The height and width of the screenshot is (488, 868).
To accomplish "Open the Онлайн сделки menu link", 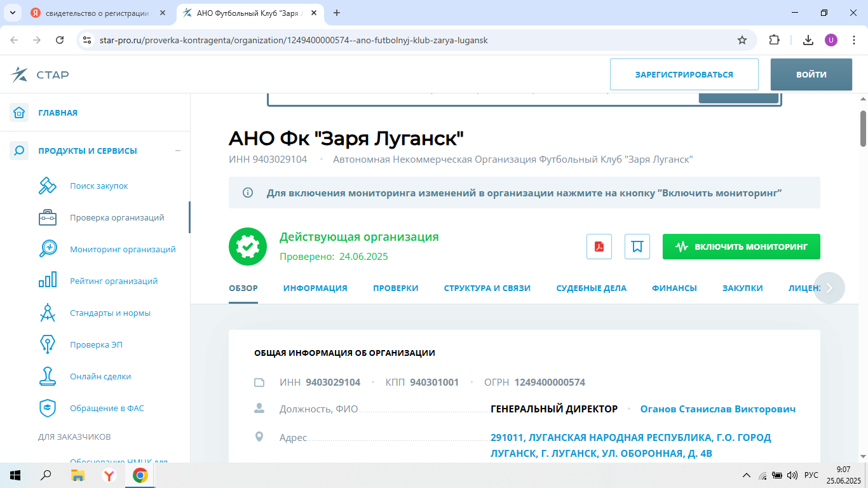I will coord(100,376).
